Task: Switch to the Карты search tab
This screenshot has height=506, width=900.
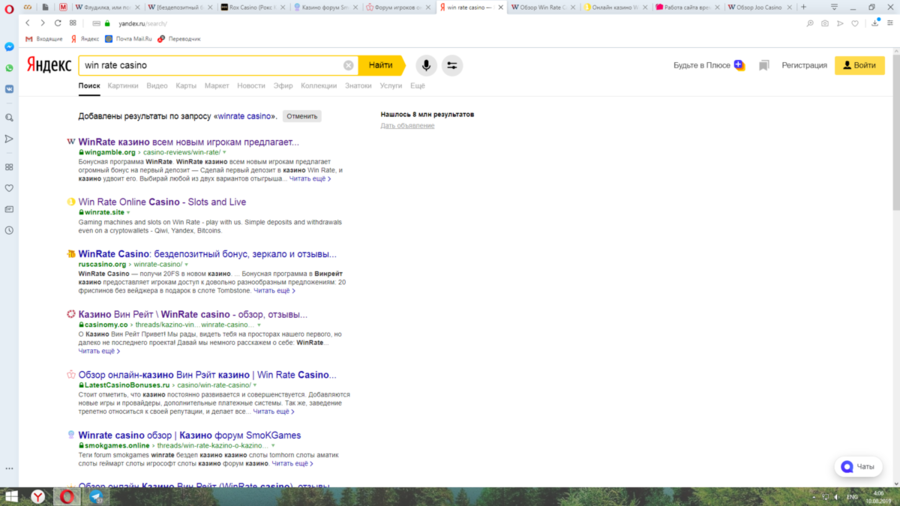Action: [186, 85]
